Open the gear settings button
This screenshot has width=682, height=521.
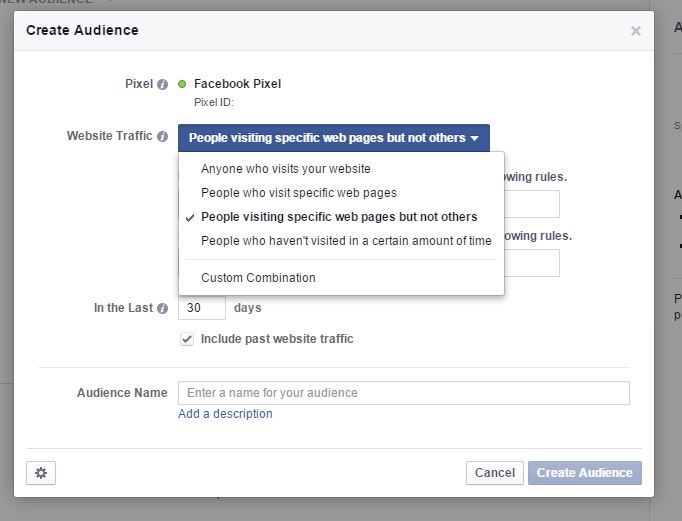[41, 473]
